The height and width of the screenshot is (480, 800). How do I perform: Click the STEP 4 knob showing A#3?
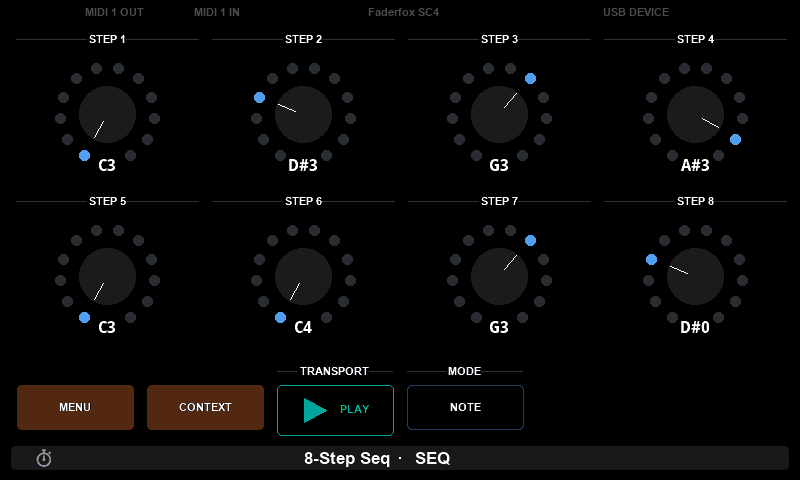pyautogui.click(x=695, y=115)
